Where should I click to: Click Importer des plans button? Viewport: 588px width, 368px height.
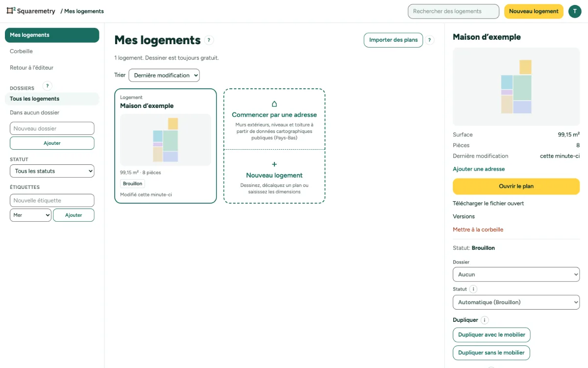point(393,40)
